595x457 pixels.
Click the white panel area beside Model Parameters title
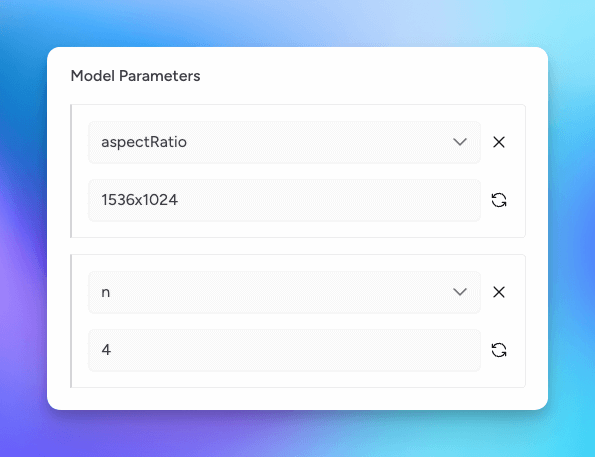[360, 76]
